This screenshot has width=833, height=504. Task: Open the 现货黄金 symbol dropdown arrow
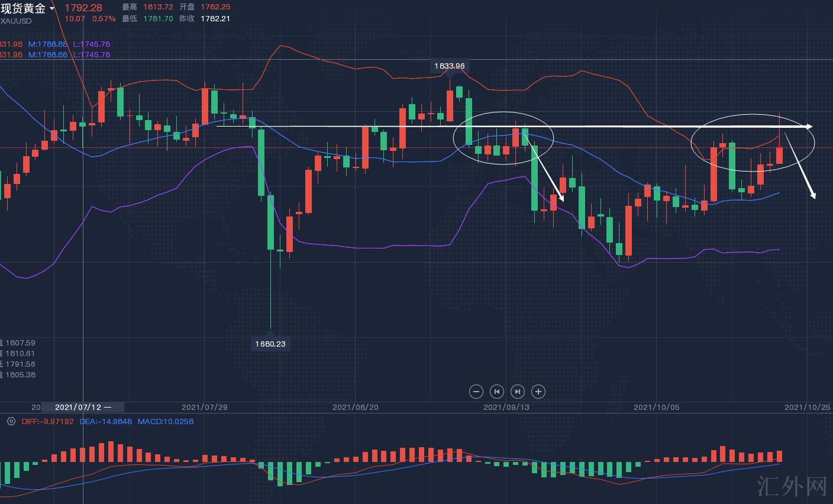tap(52, 8)
